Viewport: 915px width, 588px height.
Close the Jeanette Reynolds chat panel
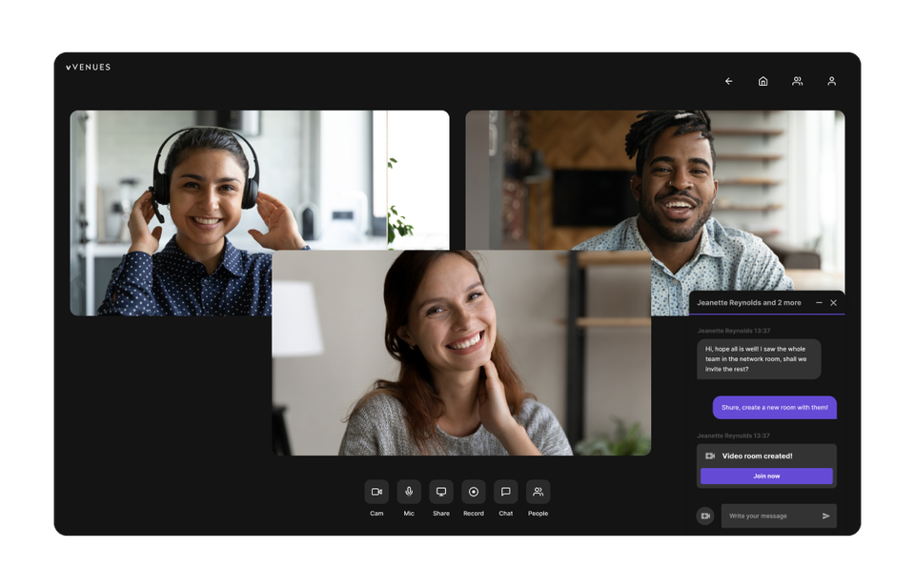(x=833, y=303)
